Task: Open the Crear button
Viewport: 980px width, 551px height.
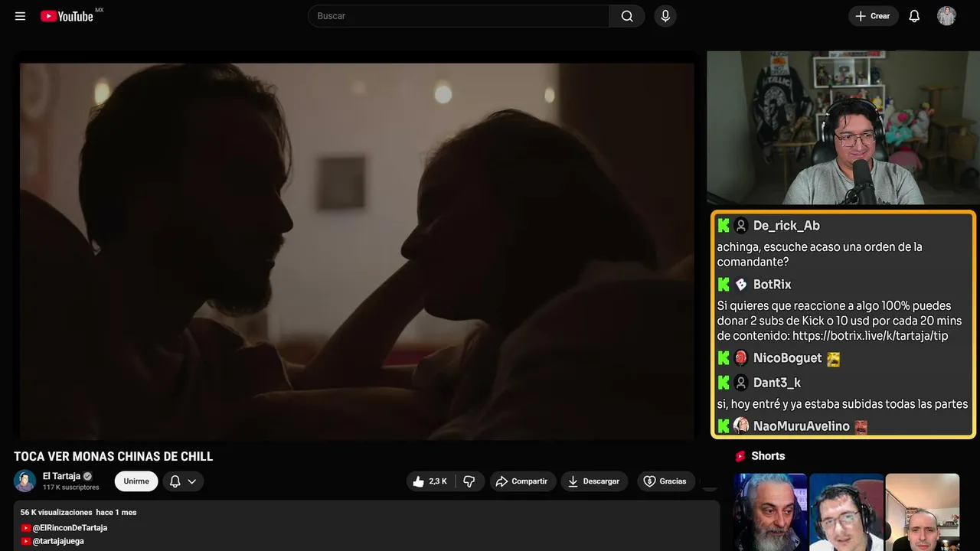Action: pyautogui.click(x=873, y=16)
